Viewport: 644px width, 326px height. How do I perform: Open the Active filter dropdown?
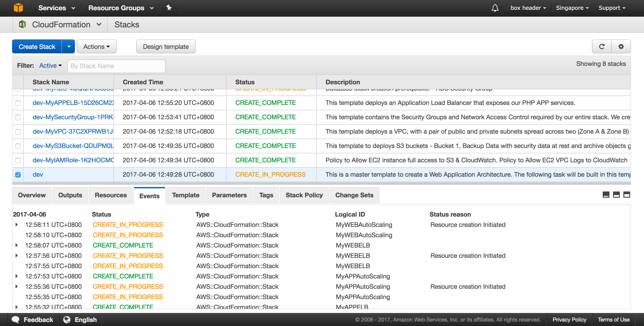coord(50,65)
